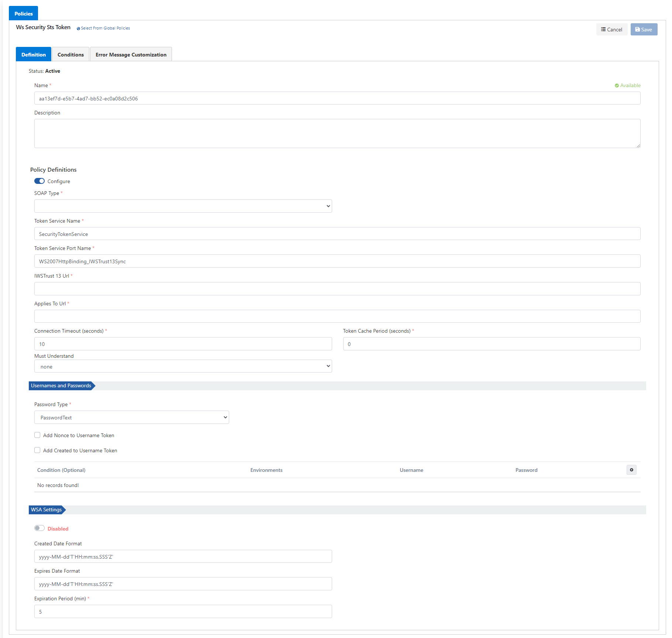Image resolution: width=672 pixels, height=638 pixels.
Task: Click the add record plus icon
Action: click(x=631, y=470)
